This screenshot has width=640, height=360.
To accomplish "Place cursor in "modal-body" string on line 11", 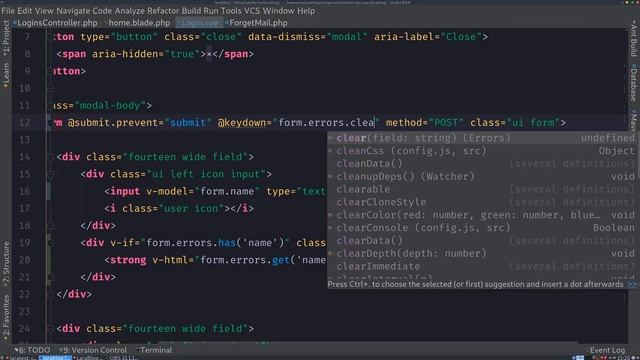I will pyautogui.click(x=110, y=106).
